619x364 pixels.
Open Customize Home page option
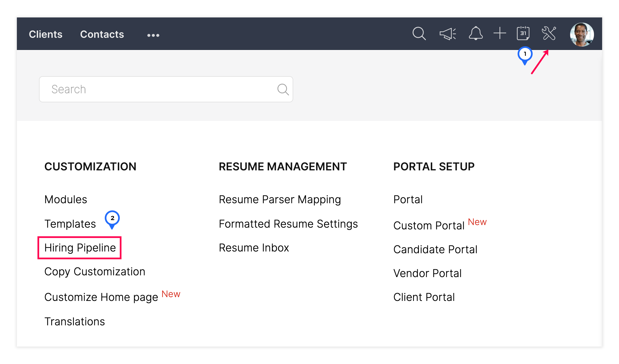point(101,297)
